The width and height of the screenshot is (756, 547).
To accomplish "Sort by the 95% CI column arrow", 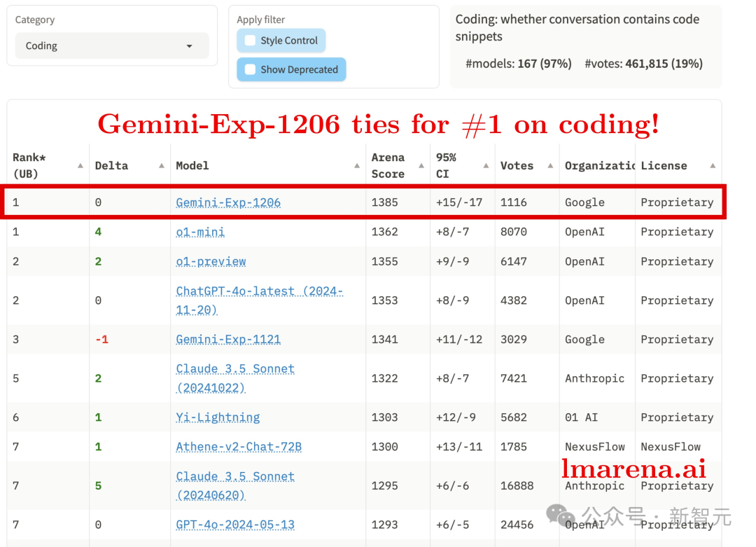I will point(486,165).
